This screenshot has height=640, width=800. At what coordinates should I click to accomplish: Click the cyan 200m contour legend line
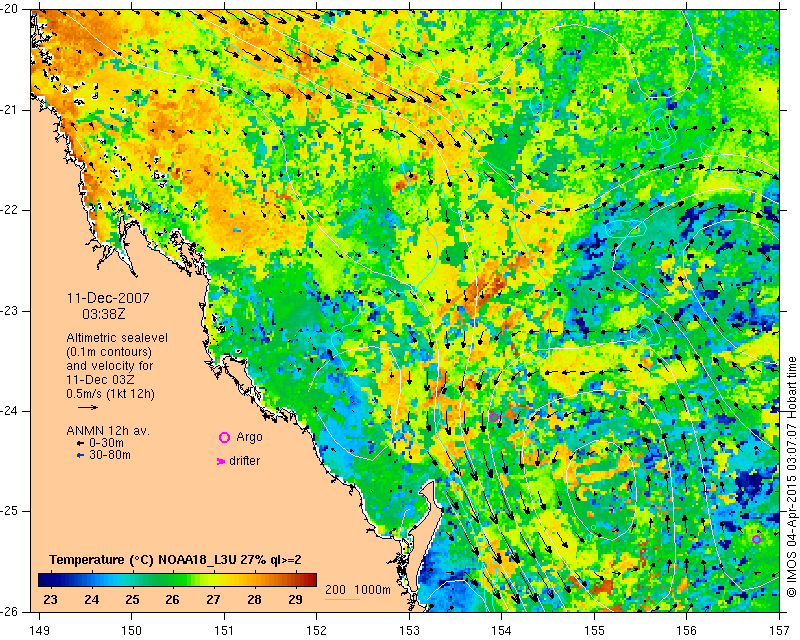(342, 599)
